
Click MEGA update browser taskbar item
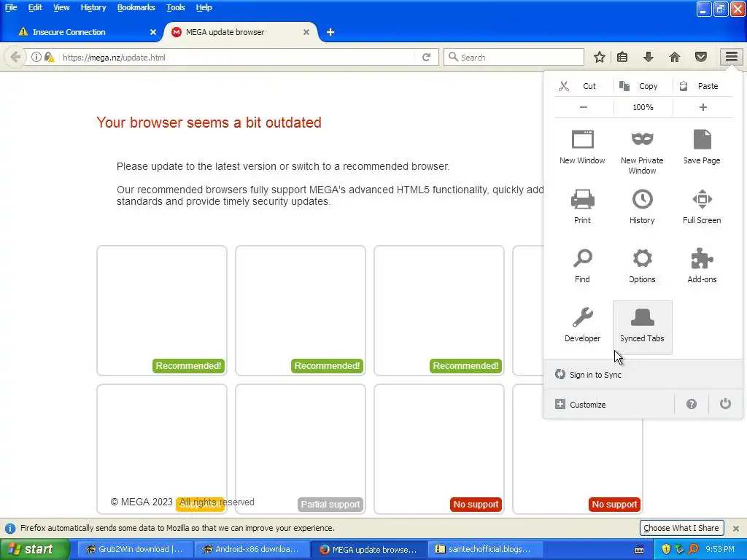coord(368,549)
